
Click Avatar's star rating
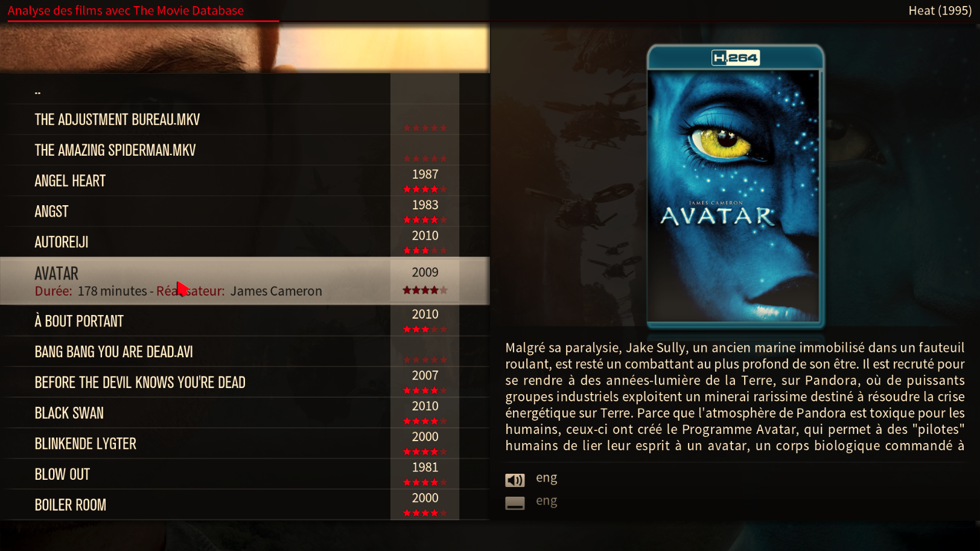[x=425, y=290]
